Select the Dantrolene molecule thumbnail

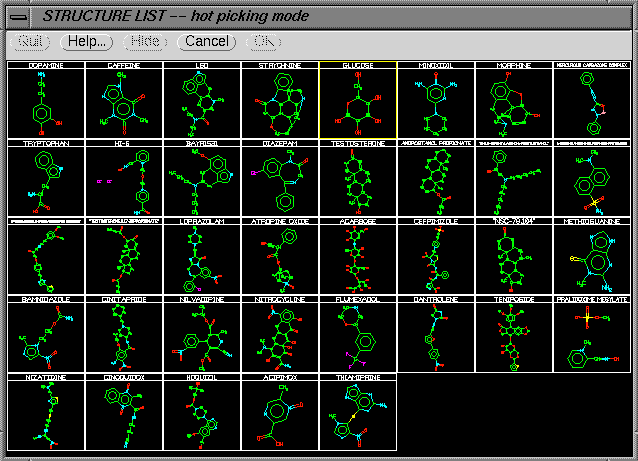coord(435,335)
